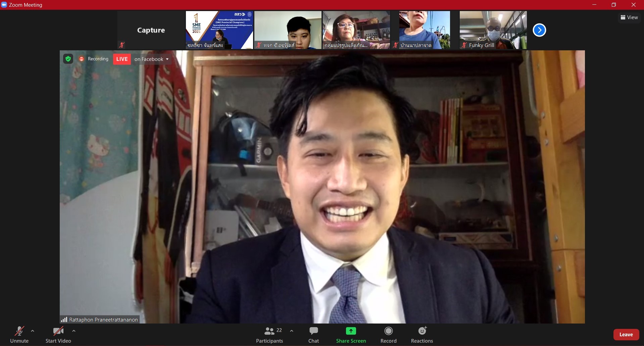644x346 pixels.
Task: Expand audio options arrow beside Unmute
Action: pyautogui.click(x=33, y=331)
